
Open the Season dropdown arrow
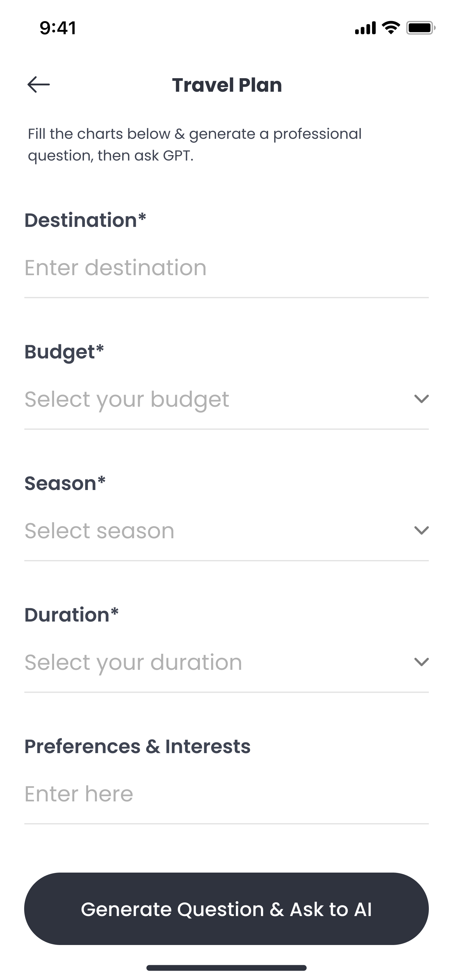[421, 530]
